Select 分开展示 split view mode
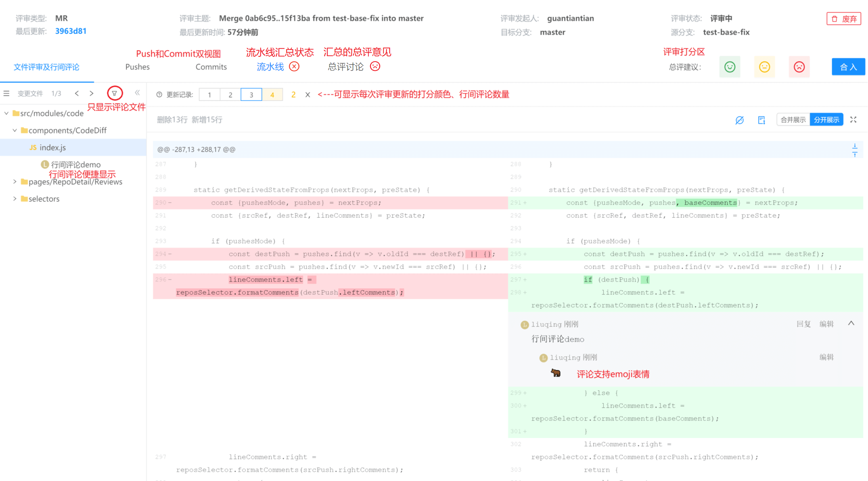This screenshot has width=868, height=481. point(826,120)
